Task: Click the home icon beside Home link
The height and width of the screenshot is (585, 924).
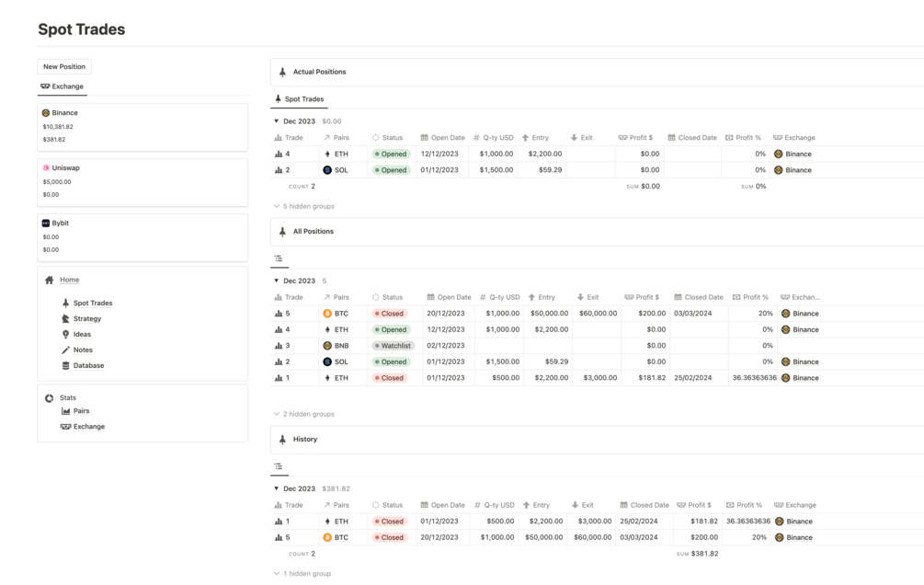Action: (49, 281)
